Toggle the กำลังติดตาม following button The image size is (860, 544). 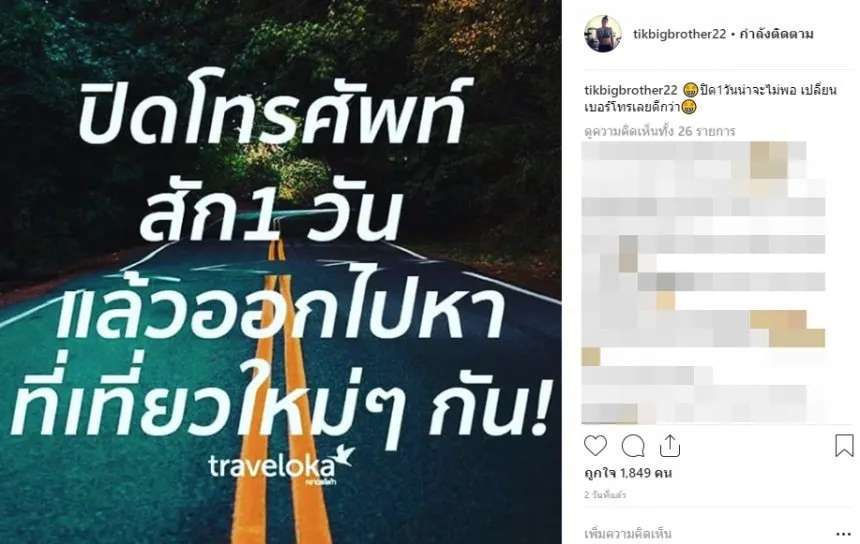(776, 34)
